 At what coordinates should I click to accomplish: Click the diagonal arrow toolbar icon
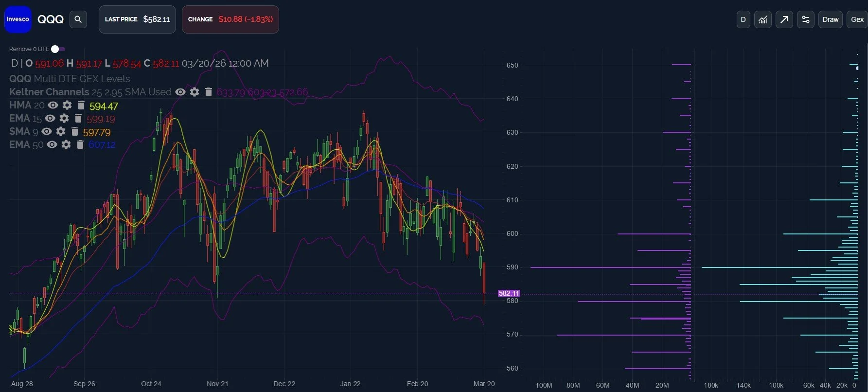tap(784, 19)
